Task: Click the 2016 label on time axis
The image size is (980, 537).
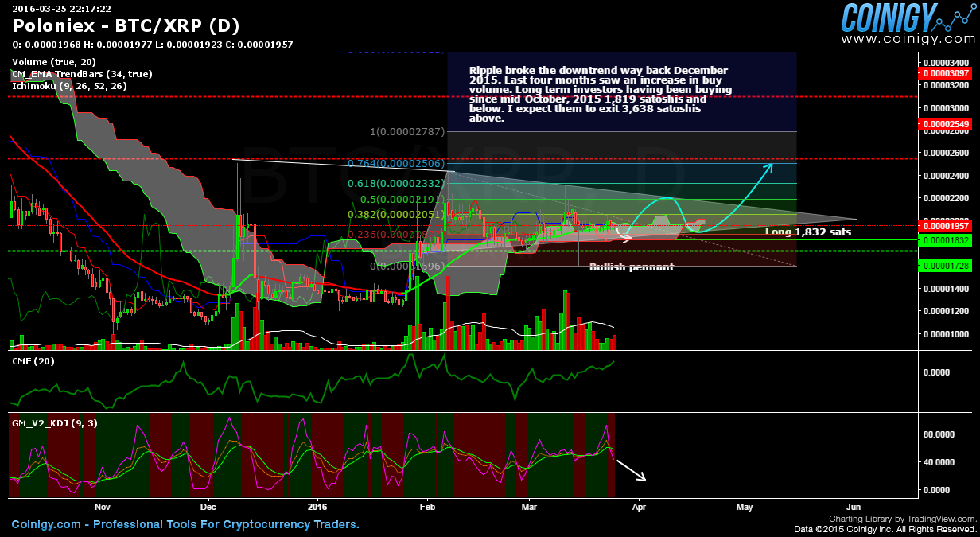Action: point(317,506)
